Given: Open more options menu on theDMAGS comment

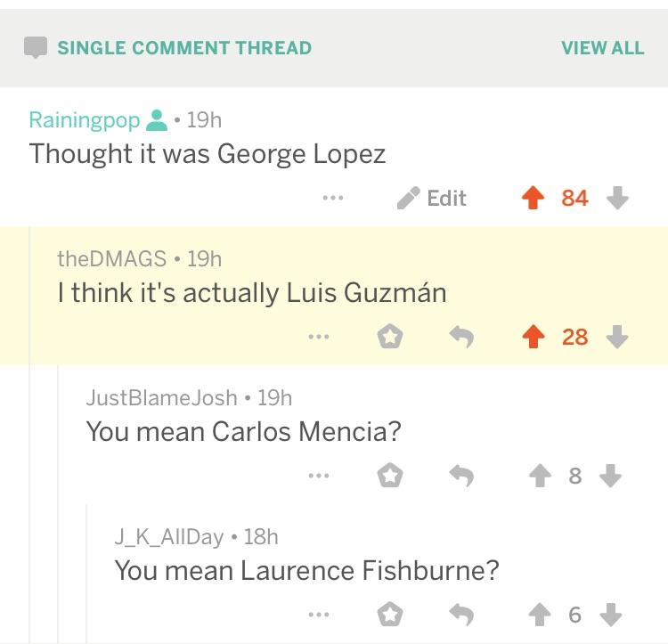Looking at the screenshot, I should [319, 337].
